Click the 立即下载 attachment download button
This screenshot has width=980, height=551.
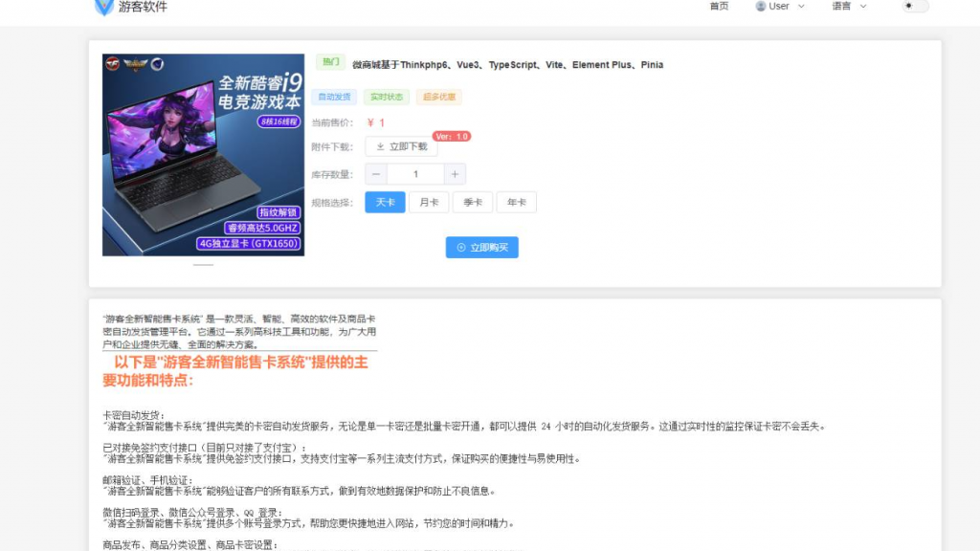coord(400,147)
